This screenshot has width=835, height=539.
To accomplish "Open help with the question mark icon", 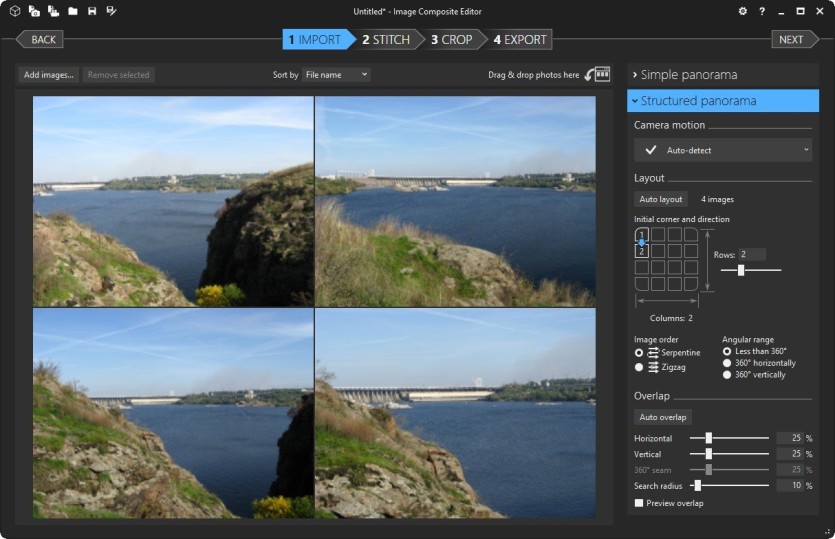I will pyautogui.click(x=762, y=11).
